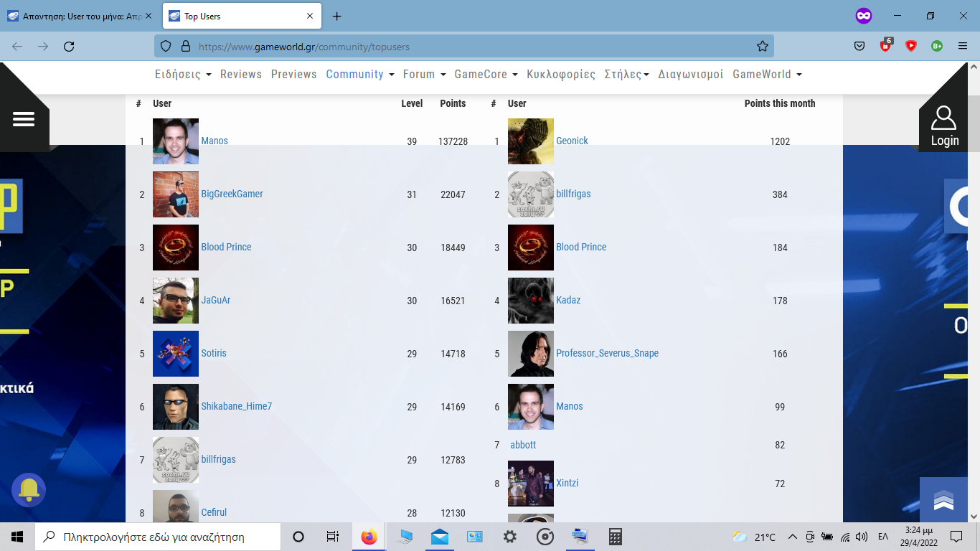
Task: Open the hamburger side menu
Action: [x=24, y=119]
